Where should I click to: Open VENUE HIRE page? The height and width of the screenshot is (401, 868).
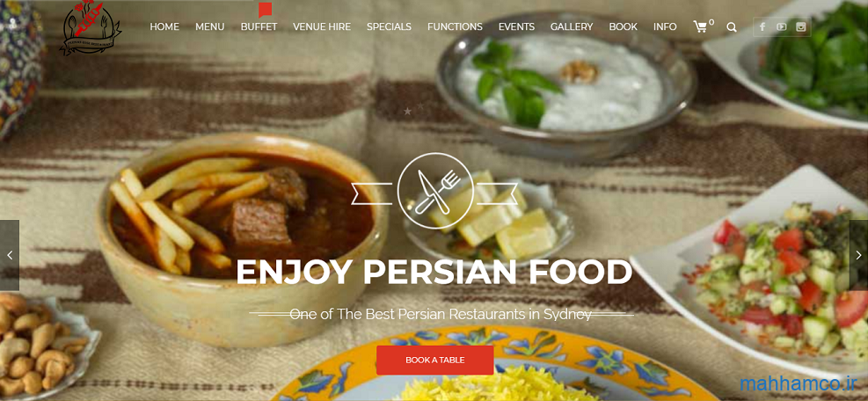tap(322, 26)
